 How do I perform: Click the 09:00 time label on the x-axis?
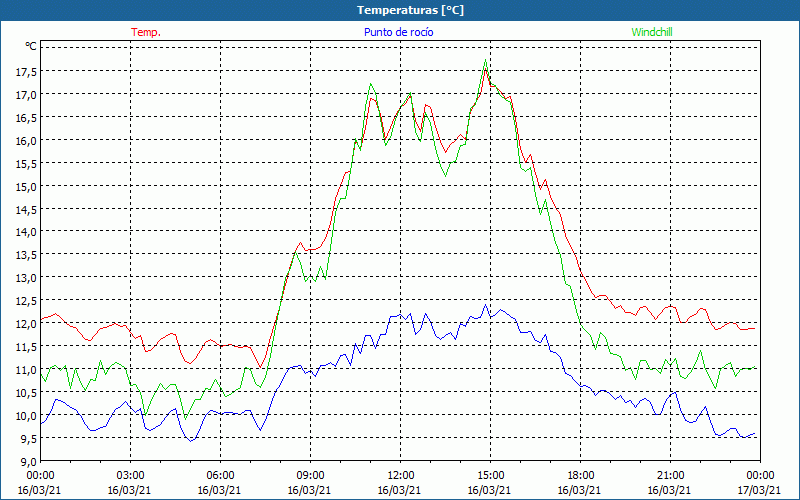(x=310, y=476)
